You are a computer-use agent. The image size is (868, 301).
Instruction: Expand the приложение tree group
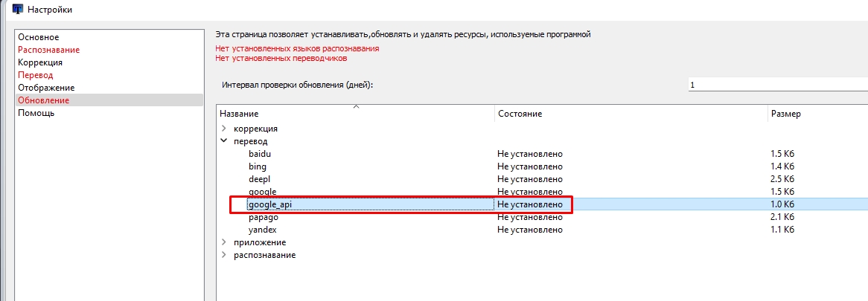pos(223,242)
